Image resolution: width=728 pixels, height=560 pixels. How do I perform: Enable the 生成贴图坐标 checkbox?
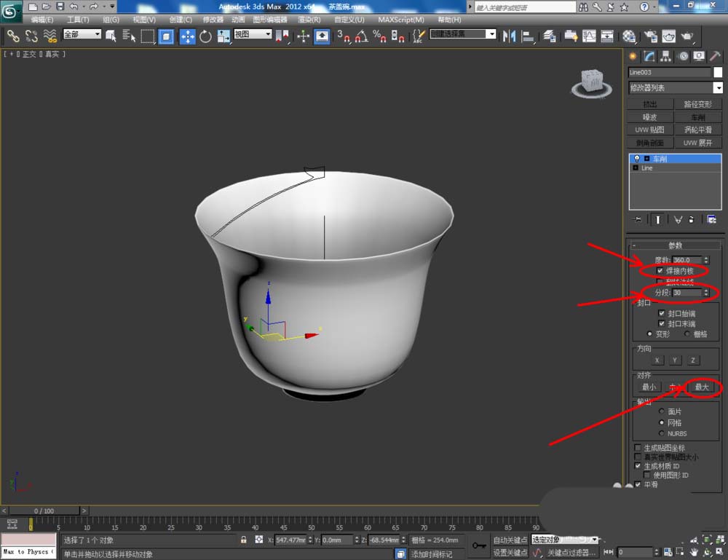[638, 448]
